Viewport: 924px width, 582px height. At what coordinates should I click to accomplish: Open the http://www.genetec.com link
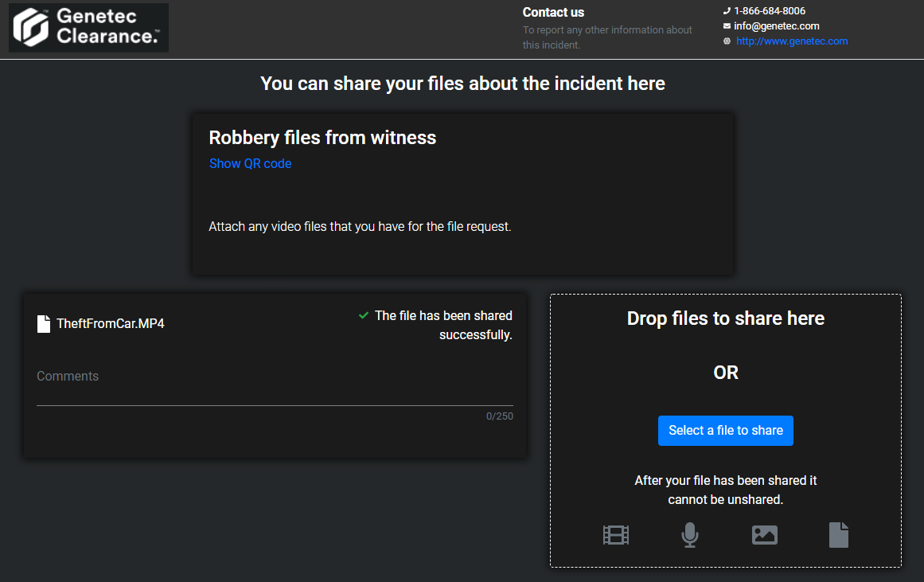tap(791, 41)
